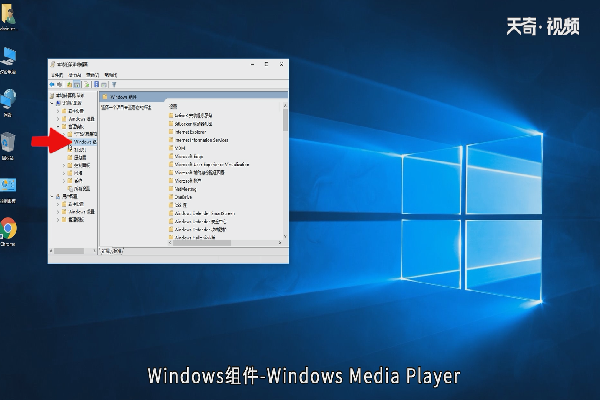The width and height of the screenshot is (600, 400).
Task: Select the Windows Defender SmartScreen row
Action: [x=202, y=213]
